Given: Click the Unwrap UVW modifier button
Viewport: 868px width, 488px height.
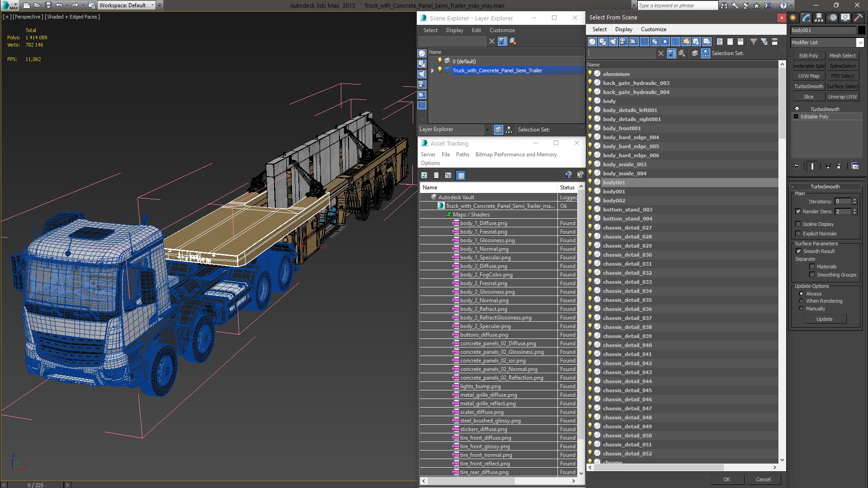Looking at the screenshot, I should [x=842, y=97].
